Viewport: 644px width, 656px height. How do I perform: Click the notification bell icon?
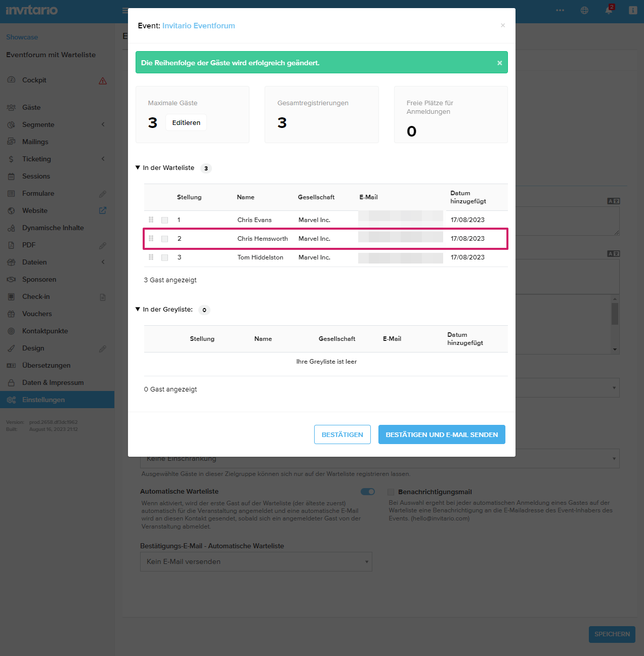609,10
